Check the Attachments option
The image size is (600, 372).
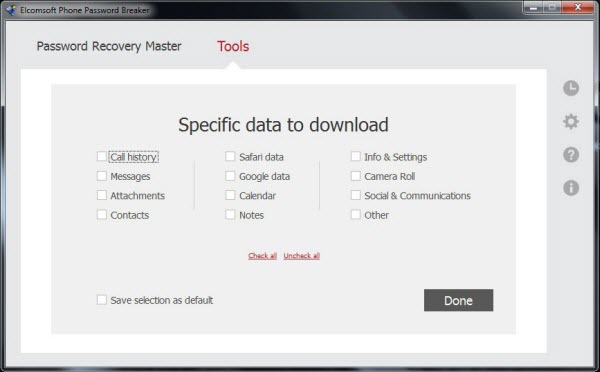(101, 195)
